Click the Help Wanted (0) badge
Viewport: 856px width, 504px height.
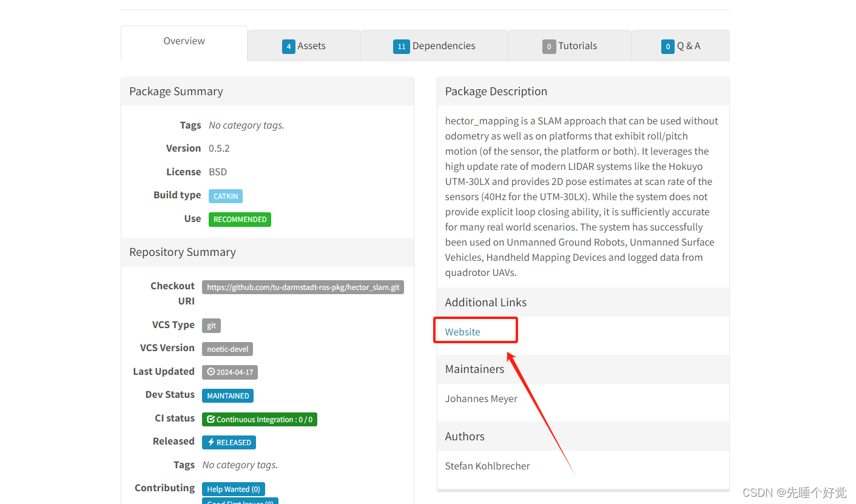tap(234, 489)
